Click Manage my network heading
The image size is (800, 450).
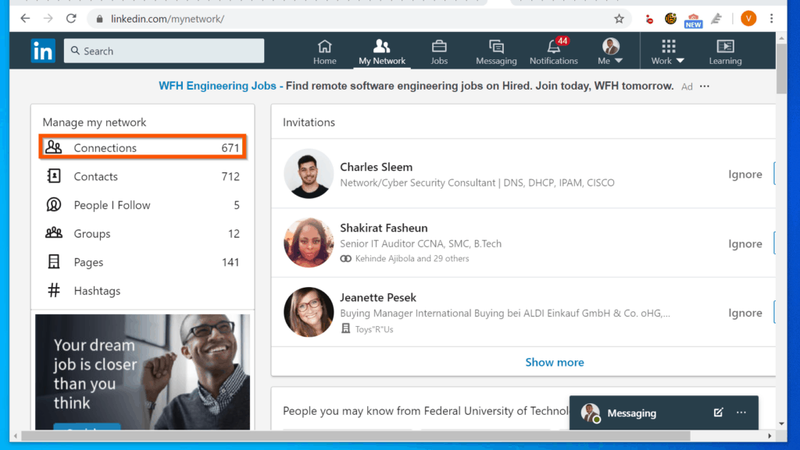(94, 122)
